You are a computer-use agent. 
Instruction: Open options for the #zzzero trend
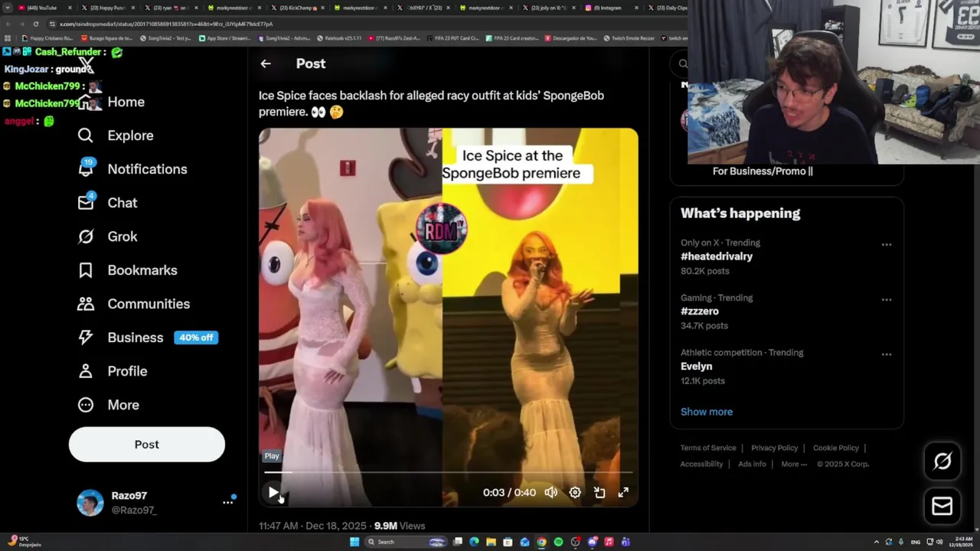887,300
